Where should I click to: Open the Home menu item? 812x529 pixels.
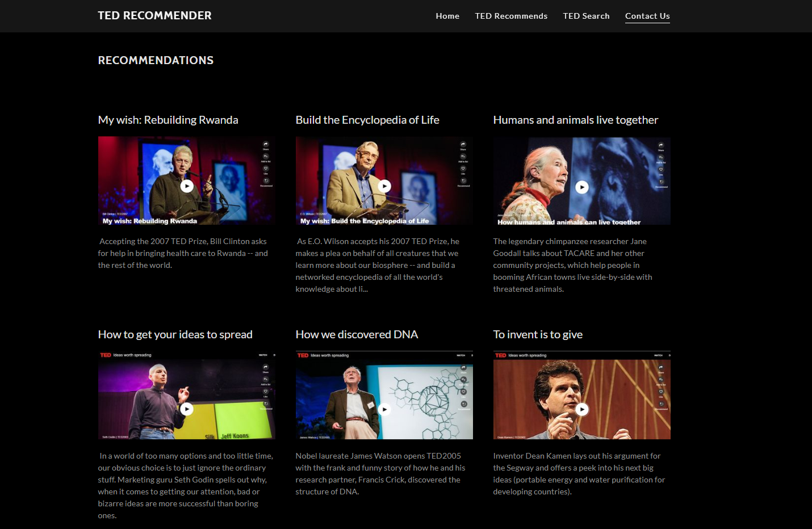point(447,16)
